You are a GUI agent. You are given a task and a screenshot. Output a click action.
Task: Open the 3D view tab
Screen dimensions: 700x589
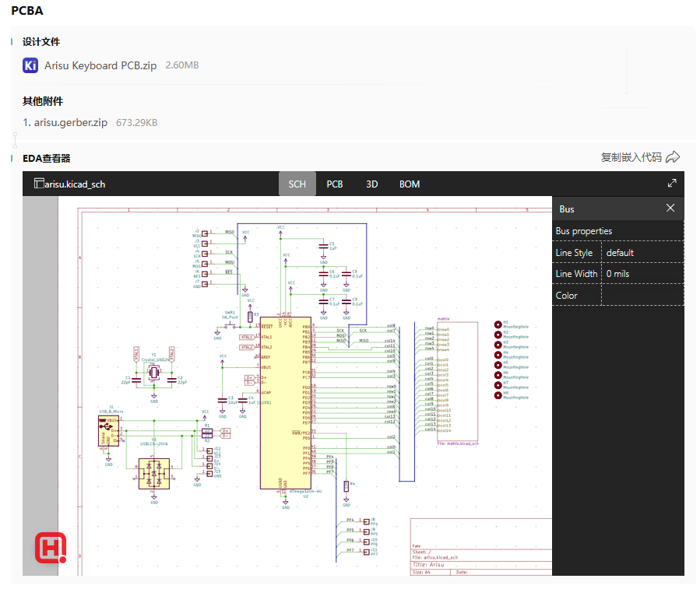tap(372, 184)
